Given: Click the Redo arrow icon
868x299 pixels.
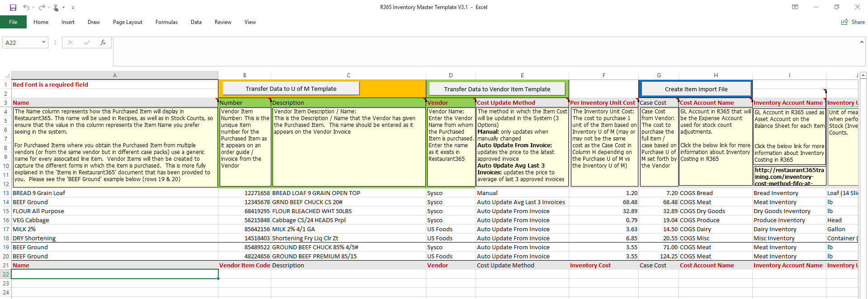Looking at the screenshot, I should [42, 7].
